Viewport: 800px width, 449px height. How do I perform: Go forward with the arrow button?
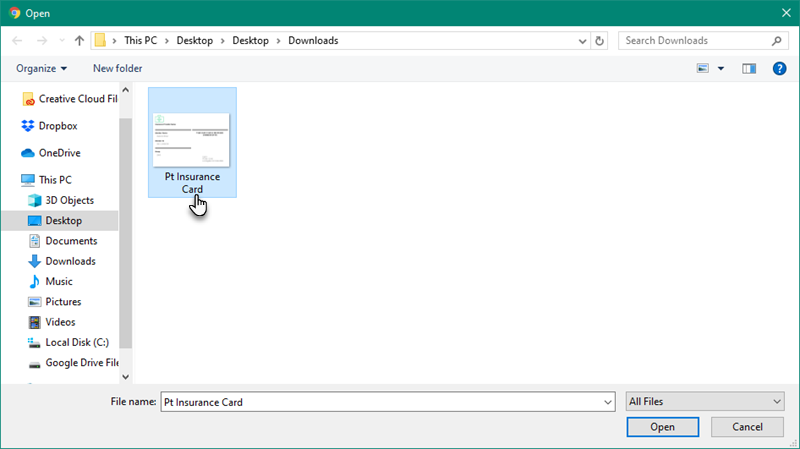(x=42, y=41)
